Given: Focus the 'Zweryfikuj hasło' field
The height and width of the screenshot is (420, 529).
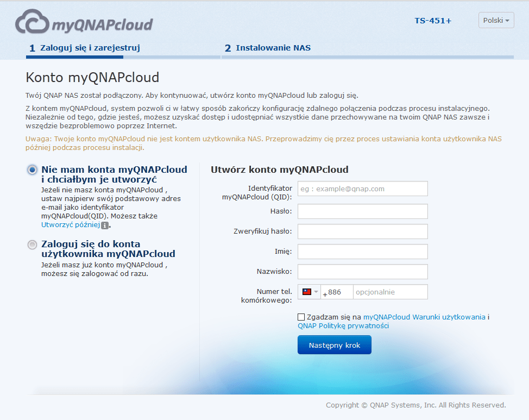Looking at the screenshot, I should (x=363, y=231).
